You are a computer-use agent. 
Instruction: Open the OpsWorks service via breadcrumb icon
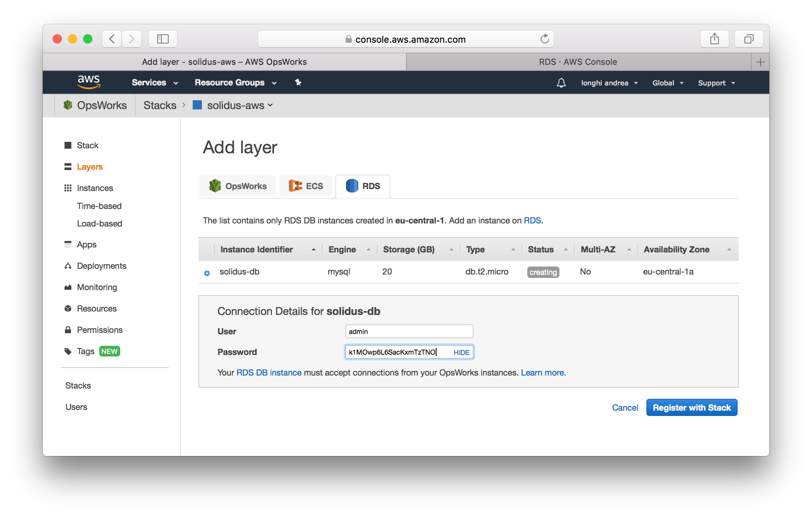68,105
